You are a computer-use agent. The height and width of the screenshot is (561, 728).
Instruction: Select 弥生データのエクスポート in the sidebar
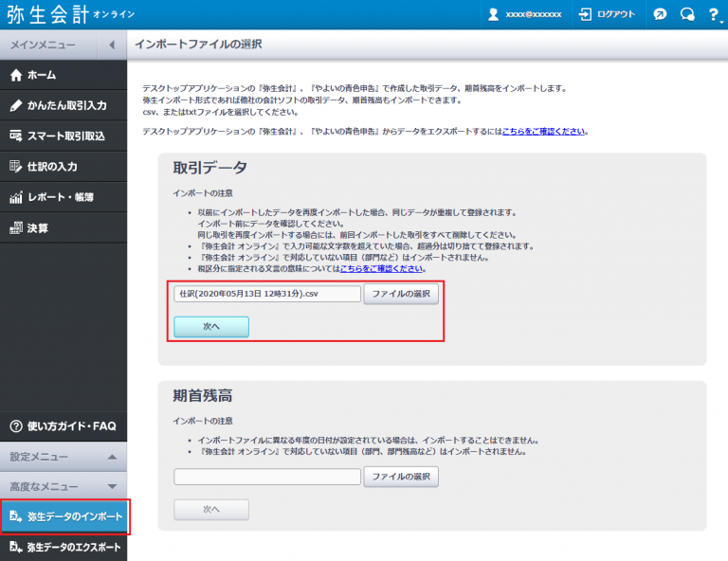pos(64,547)
